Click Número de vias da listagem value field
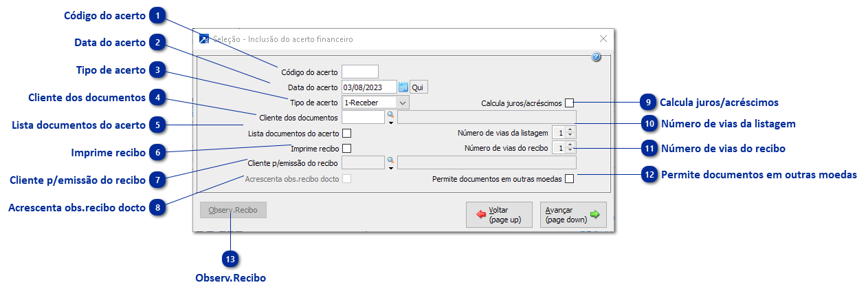Viewport: 868px width, 296px height. [x=559, y=133]
